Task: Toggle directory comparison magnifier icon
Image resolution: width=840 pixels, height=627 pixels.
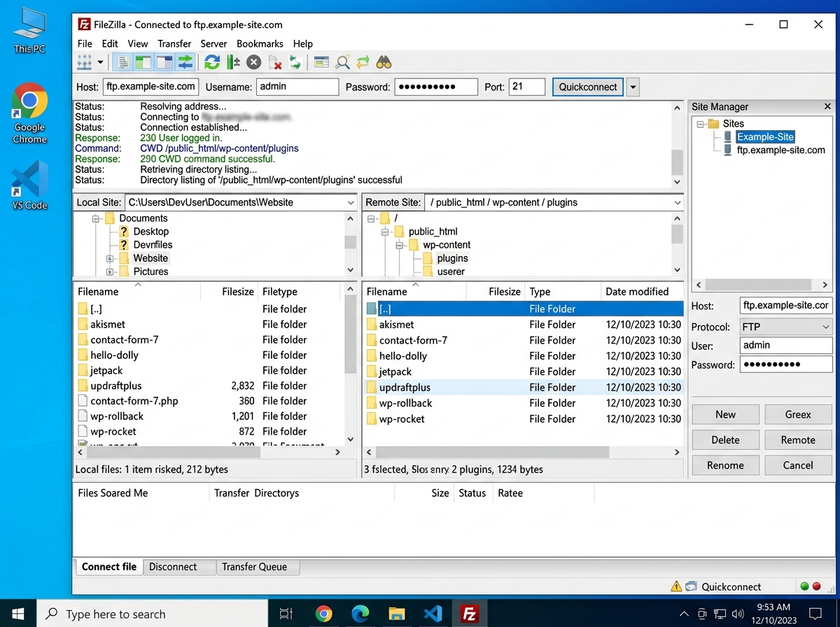Action: 342,62
